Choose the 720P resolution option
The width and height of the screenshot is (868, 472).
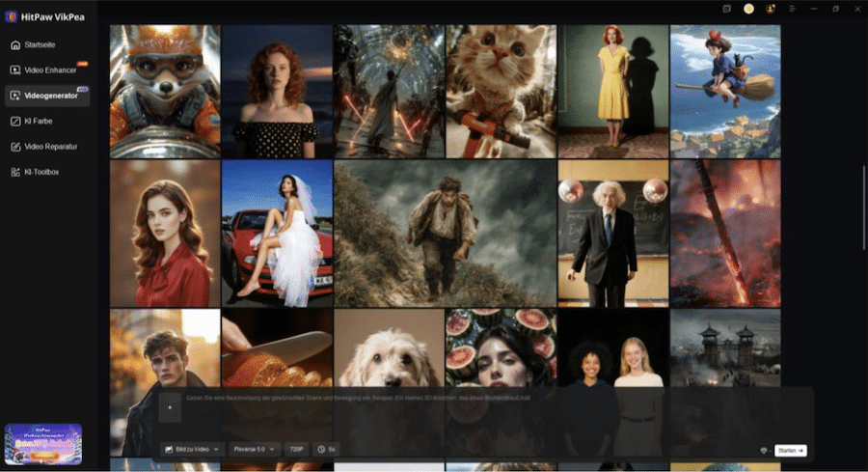297,449
